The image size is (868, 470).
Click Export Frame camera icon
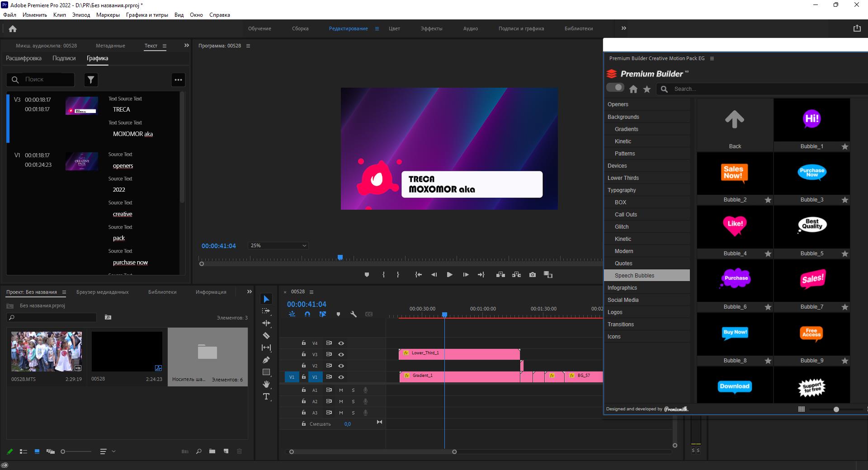tap(533, 275)
